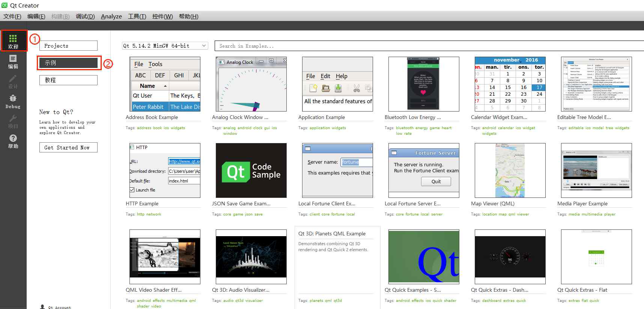644x309 pixels.
Task: Open the Qt Quick Extras - Dashboard example
Action: (510, 257)
